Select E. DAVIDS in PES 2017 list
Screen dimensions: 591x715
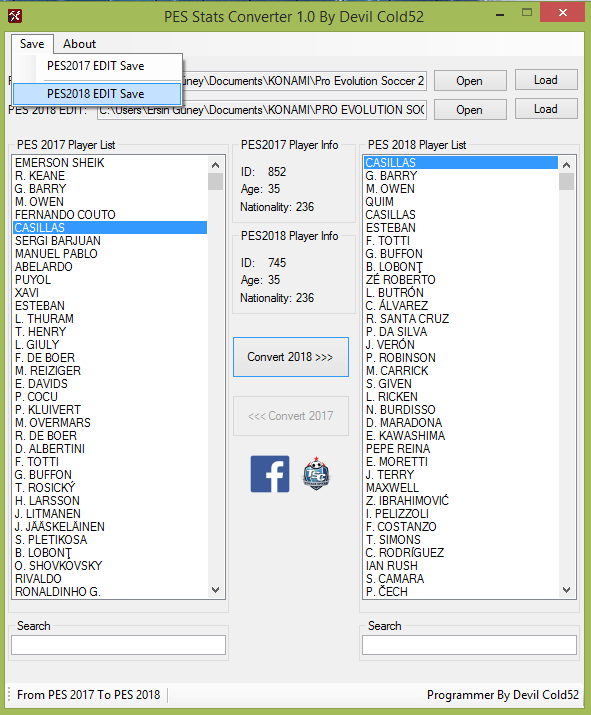pos(110,383)
